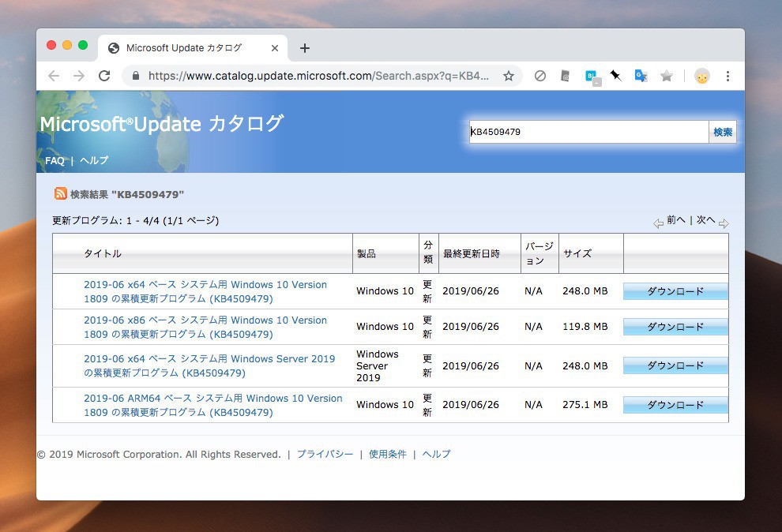Screen dimensions: 782x532
Task: Open the Google Translate extension icon
Action: (x=641, y=76)
